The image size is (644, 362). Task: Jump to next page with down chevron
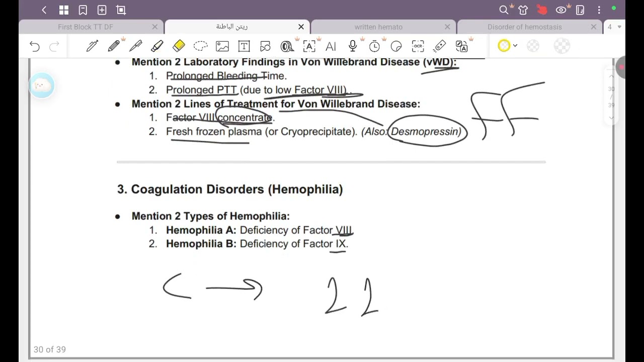(x=611, y=118)
